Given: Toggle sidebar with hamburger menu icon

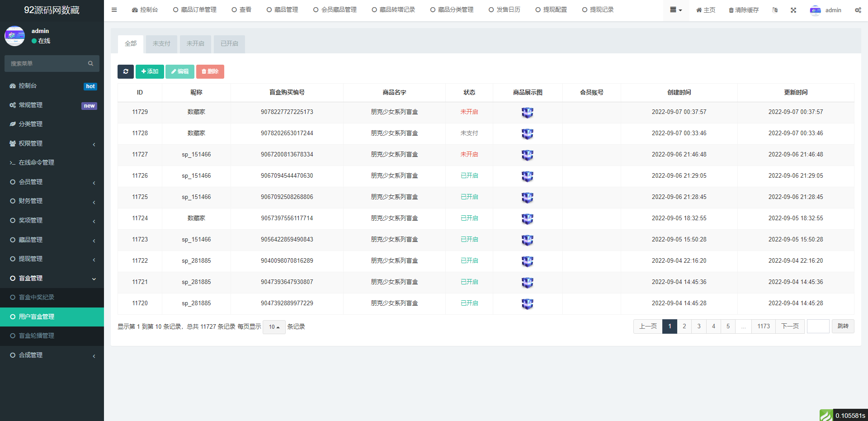Looking at the screenshot, I should pos(114,10).
